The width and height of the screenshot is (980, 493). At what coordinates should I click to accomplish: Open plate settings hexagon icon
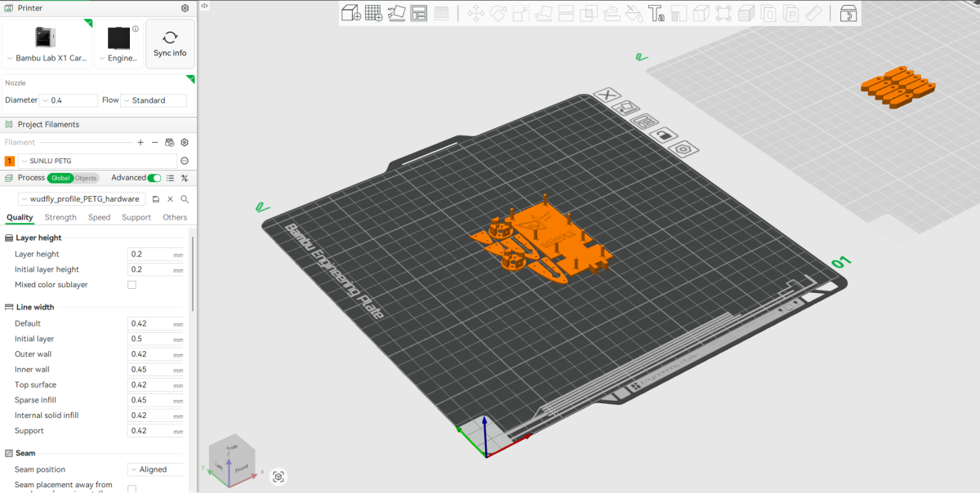tap(684, 149)
